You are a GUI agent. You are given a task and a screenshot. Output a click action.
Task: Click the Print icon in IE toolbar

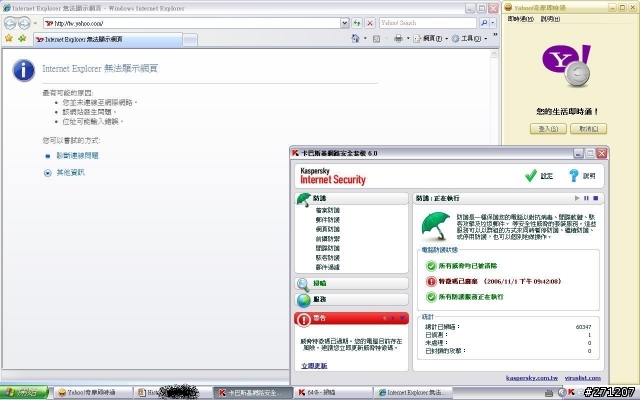[x=398, y=39]
